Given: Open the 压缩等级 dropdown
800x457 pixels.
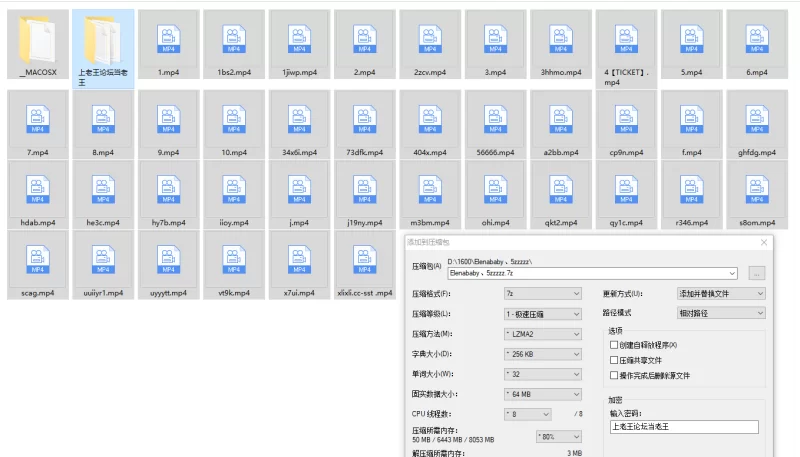Looking at the screenshot, I should (543, 314).
